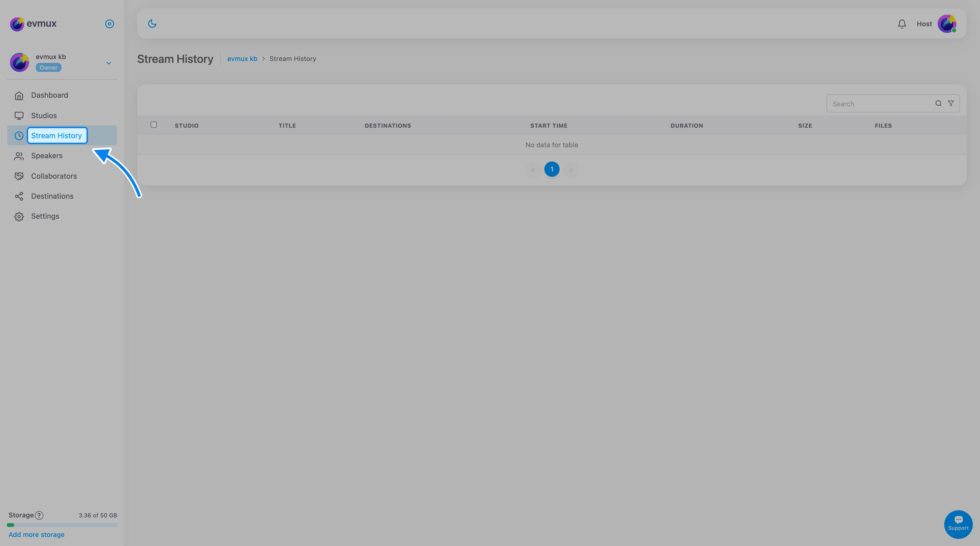This screenshot has height=546, width=980.
Task: Click the Studios monitor icon
Action: coord(19,116)
